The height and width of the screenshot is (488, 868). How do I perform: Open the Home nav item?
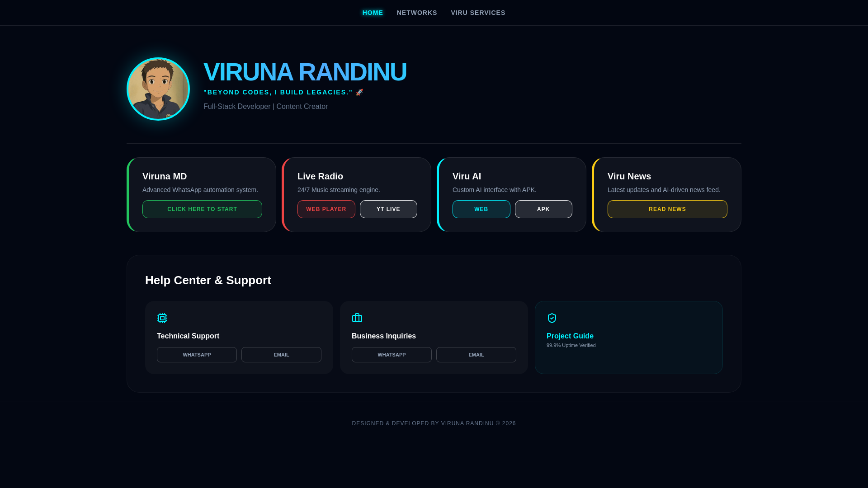373,13
